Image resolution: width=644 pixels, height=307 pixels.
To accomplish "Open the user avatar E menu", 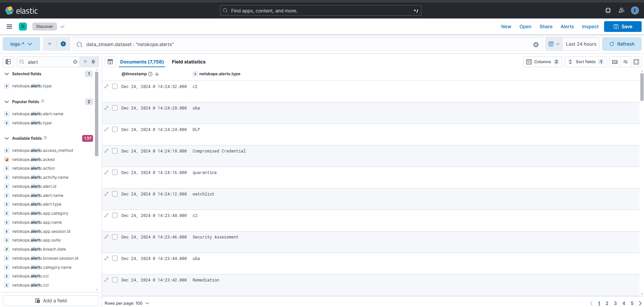I will click(x=635, y=10).
